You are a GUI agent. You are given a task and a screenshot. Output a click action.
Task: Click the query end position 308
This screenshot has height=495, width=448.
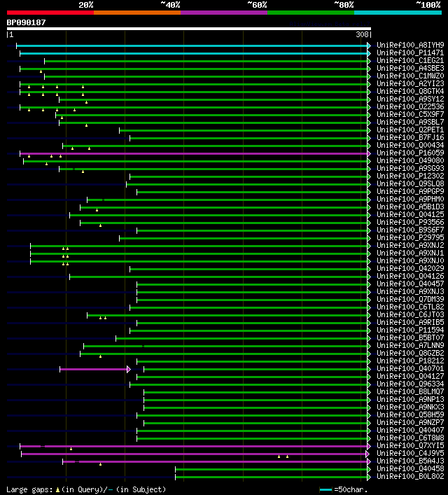click(362, 34)
